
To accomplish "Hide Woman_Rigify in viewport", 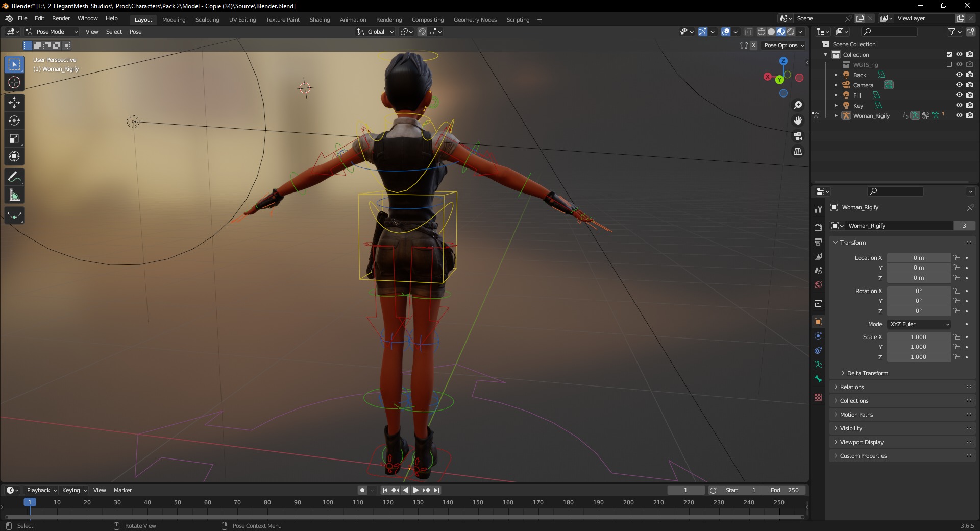I will [x=959, y=115].
